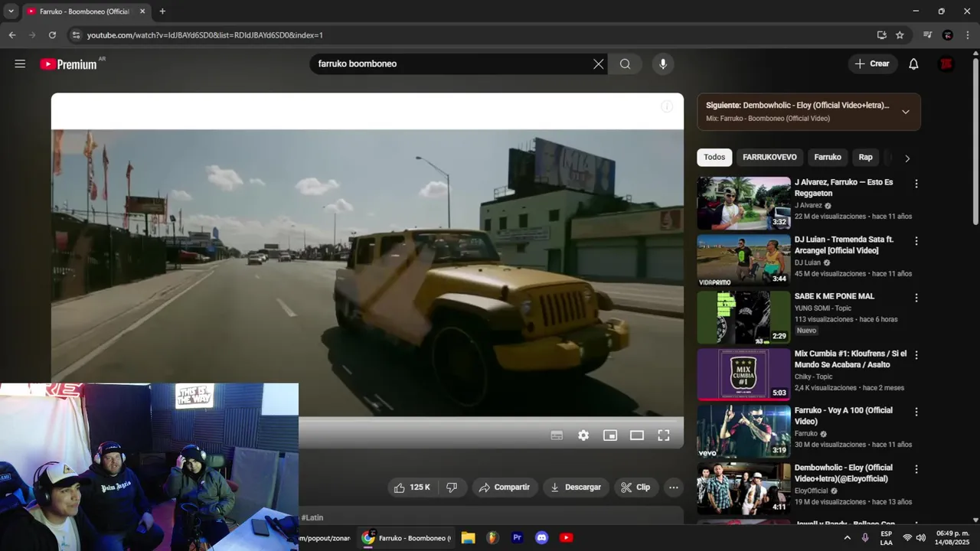Open Premiere Pro from the taskbar
This screenshot has width=980, height=551.
pyautogui.click(x=517, y=538)
